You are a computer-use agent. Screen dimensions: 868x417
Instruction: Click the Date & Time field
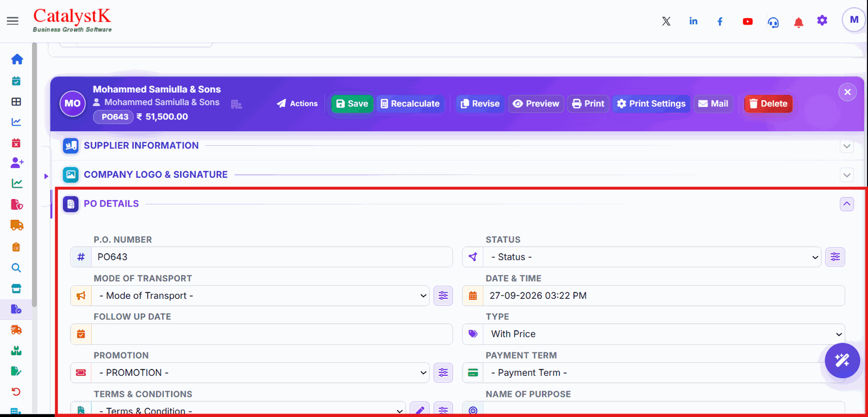tap(664, 296)
